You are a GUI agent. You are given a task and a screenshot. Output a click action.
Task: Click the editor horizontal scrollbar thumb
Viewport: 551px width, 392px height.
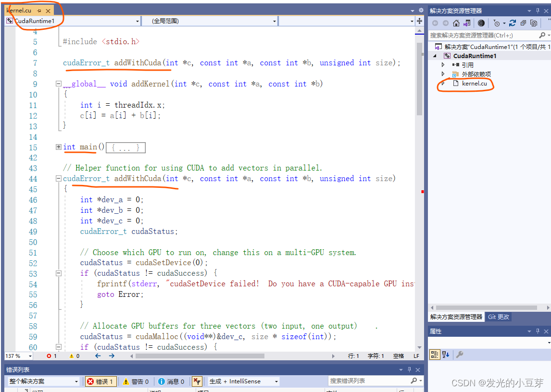click(200, 356)
